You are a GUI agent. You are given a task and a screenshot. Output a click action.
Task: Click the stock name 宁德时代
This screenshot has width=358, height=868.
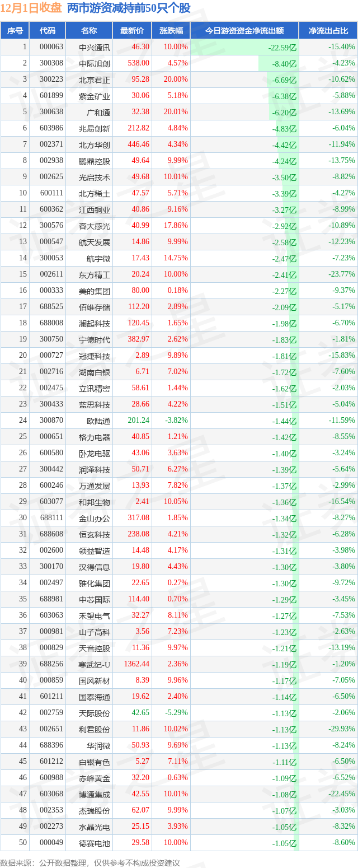[x=95, y=339]
